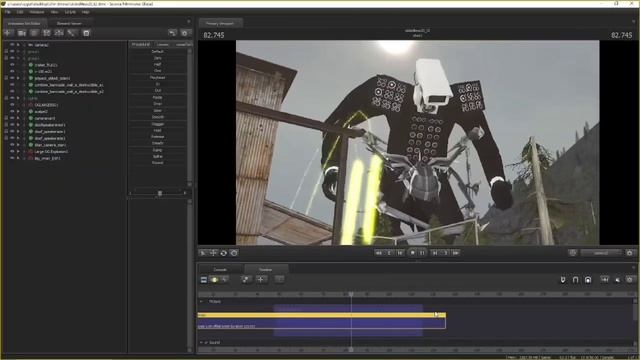Toggle visibility eye for combine_barricade a1 row
Screen dimensions: 640x360
12,85
